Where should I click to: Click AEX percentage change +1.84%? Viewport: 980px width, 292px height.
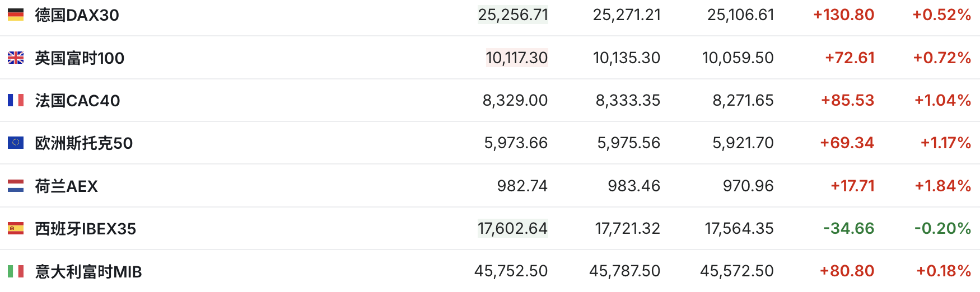pyautogui.click(x=942, y=186)
